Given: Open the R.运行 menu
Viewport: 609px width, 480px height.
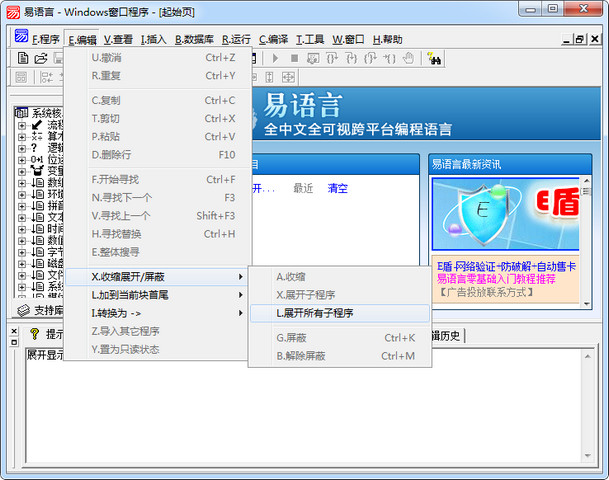Looking at the screenshot, I should click(236, 39).
